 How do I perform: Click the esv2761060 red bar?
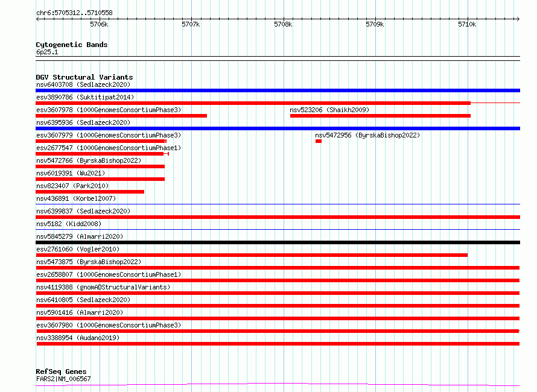click(x=252, y=255)
